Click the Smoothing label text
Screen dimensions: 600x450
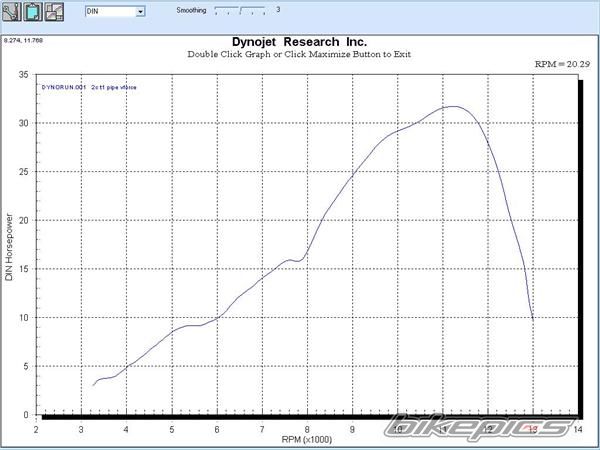coord(192,10)
